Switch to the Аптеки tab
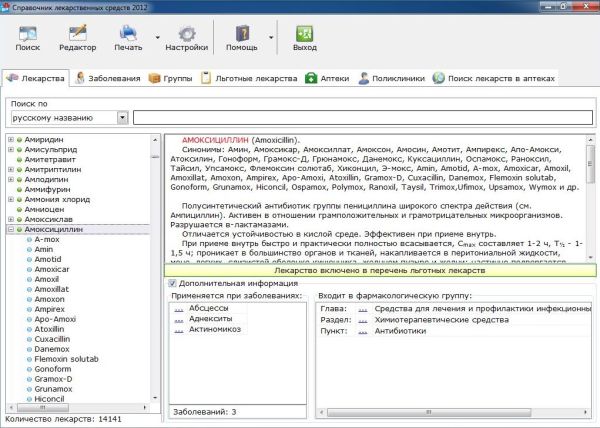The image size is (600, 428). coord(328,78)
